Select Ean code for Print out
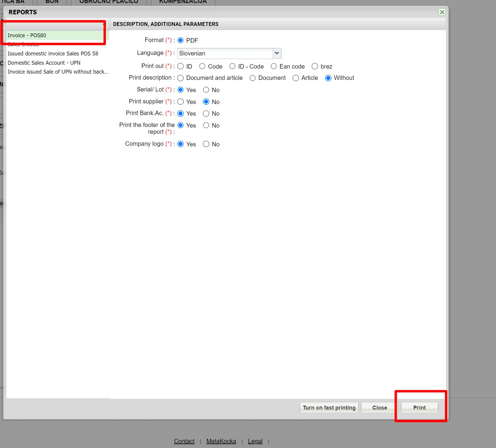 (274, 66)
